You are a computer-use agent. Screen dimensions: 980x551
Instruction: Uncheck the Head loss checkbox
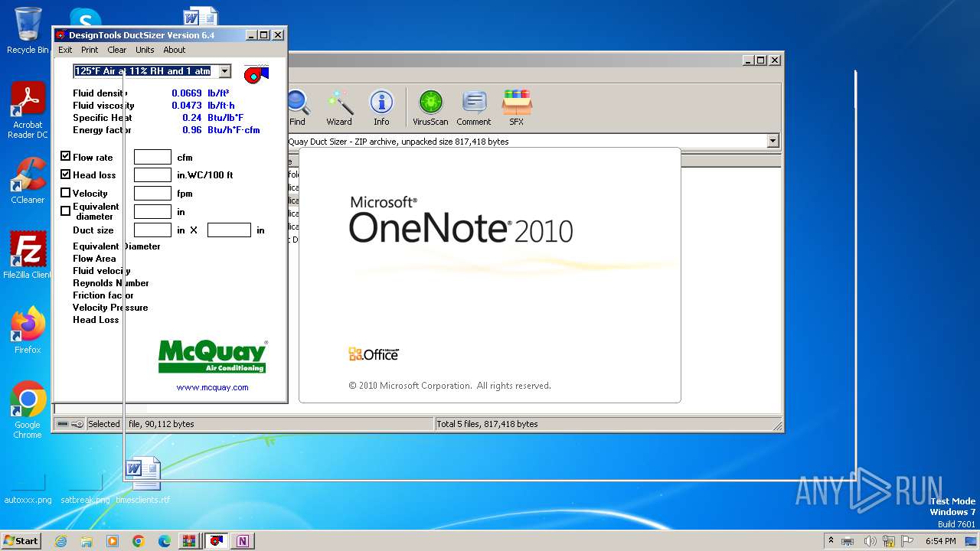point(66,174)
